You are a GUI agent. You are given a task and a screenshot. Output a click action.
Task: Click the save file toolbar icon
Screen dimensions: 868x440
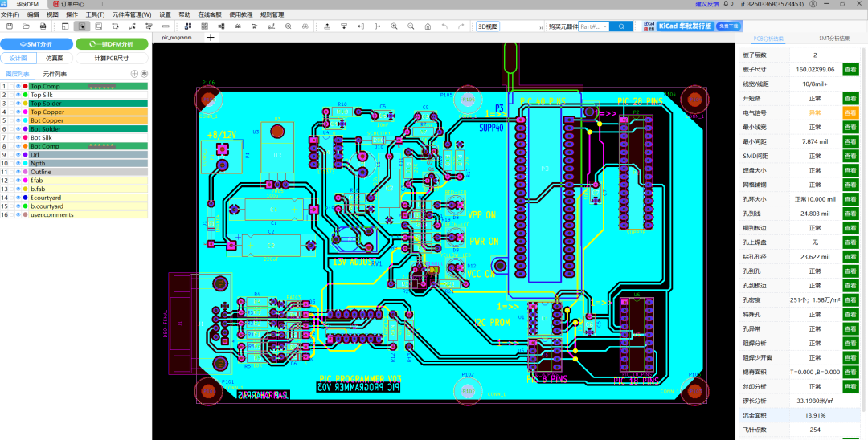pos(10,26)
